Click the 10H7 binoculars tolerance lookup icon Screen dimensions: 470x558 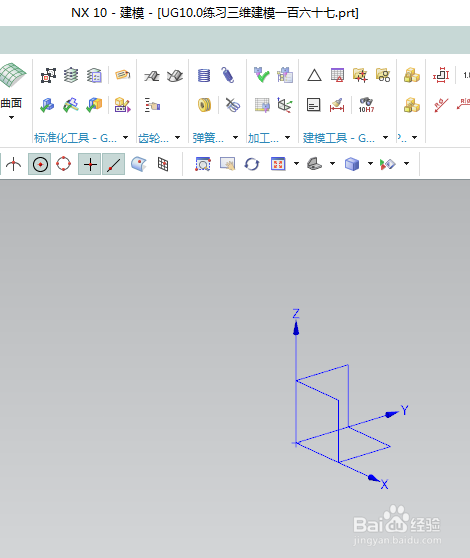coord(366,105)
